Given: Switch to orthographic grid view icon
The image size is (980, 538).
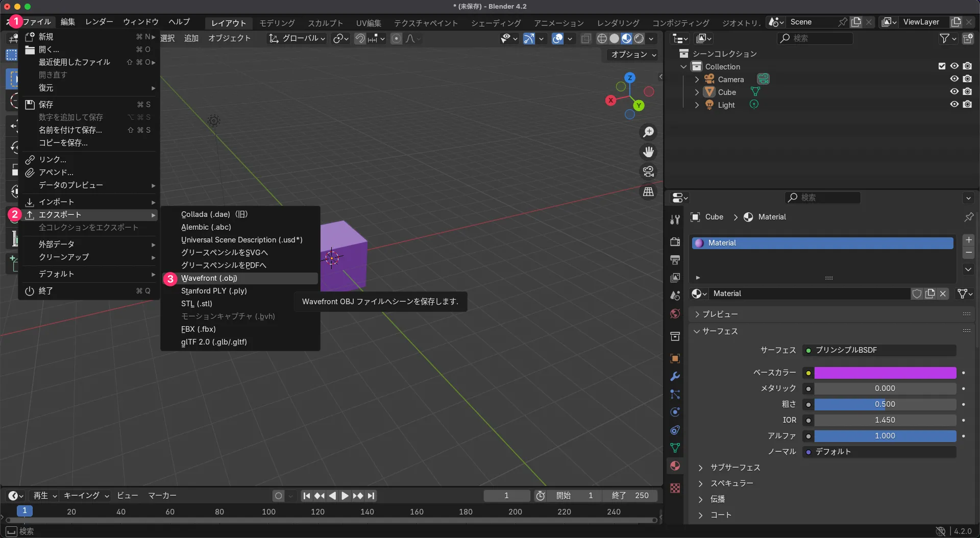Looking at the screenshot, I should point(648,192).
